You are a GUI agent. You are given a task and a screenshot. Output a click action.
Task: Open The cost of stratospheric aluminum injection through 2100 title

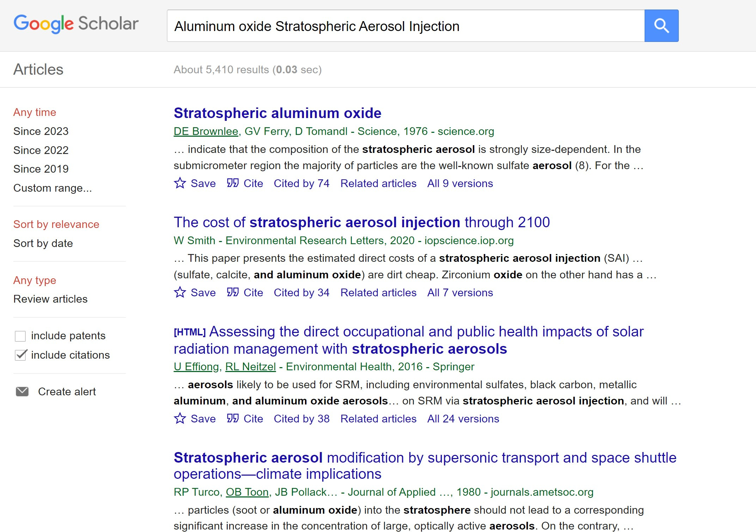pos(362,222)
